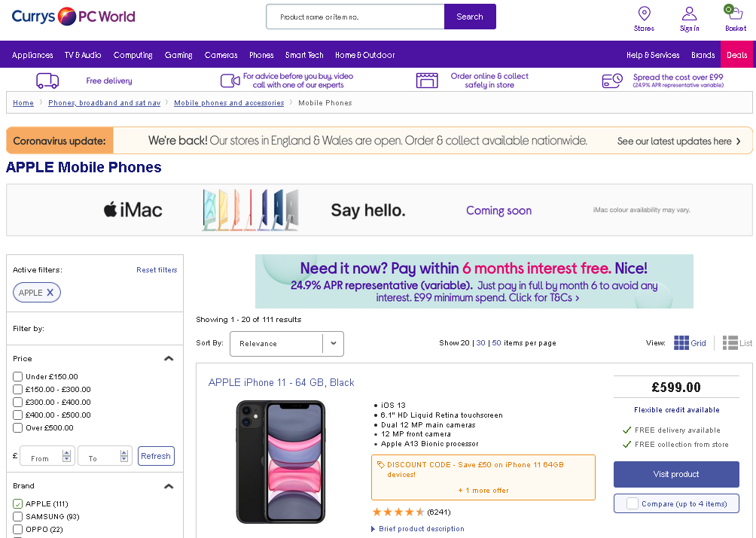Open the Deals menu item
The height and width of the screenshot is (538, 756).
click(736, 54)
